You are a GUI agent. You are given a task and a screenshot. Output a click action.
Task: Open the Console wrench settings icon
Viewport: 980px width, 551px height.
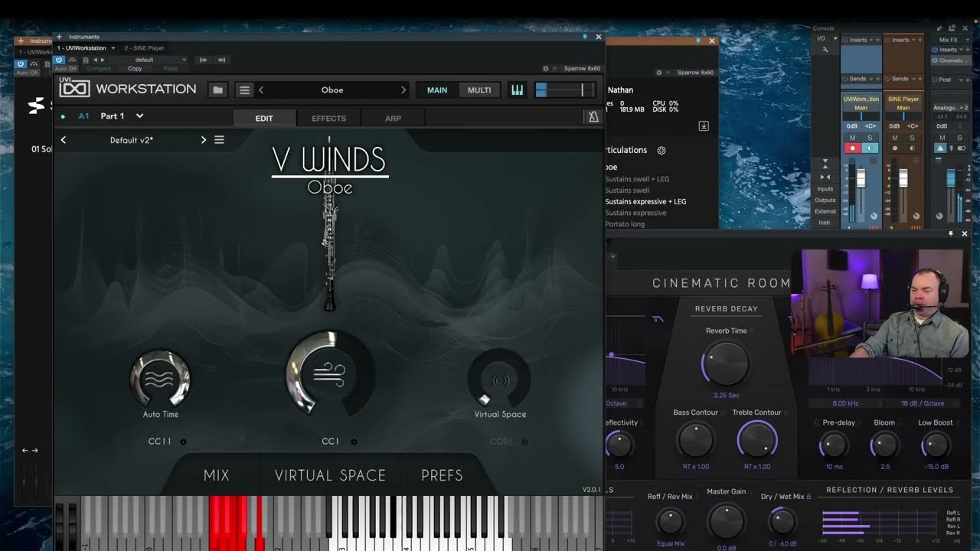(x=825, y=50)
